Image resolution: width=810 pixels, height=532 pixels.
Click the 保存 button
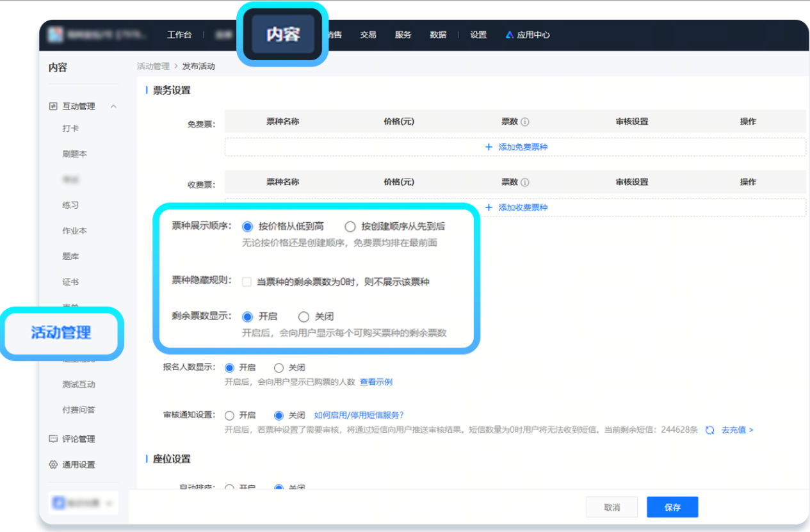(672, 506)
